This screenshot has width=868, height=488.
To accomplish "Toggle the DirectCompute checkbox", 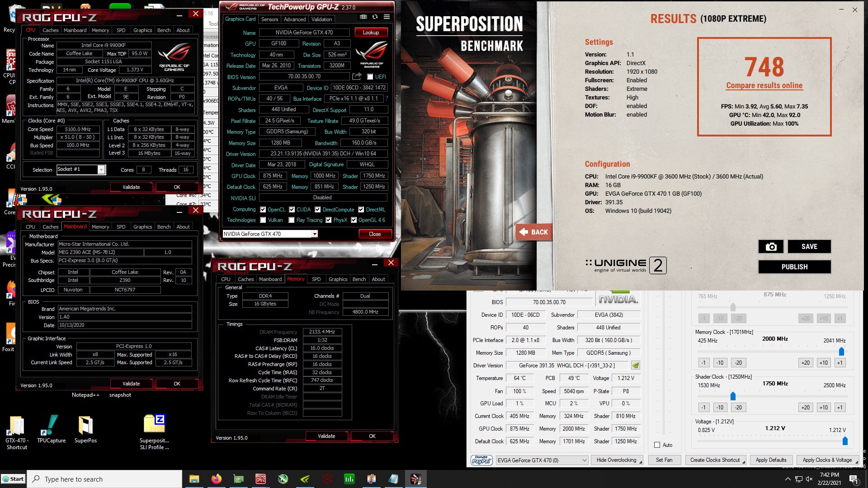I will coord(318,210).
